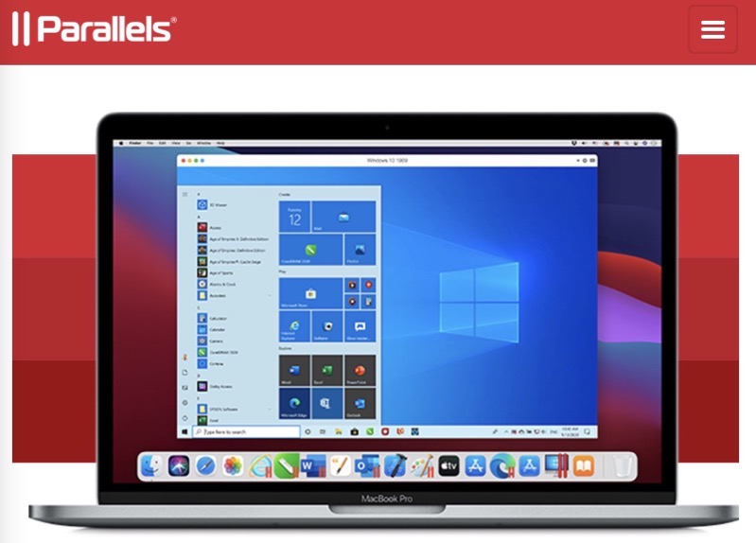
Task: Open green CorelDRAW icon in Mac dock
Action: point(287,466)
